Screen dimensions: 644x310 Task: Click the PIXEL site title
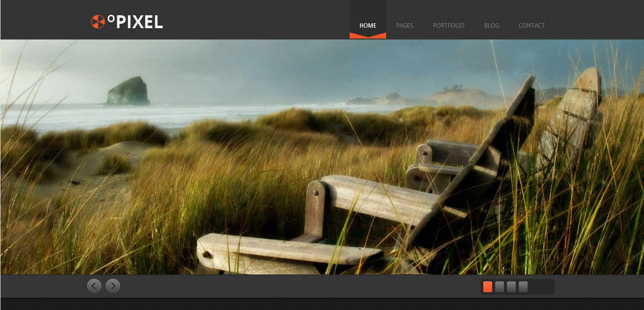click(135, 22)
